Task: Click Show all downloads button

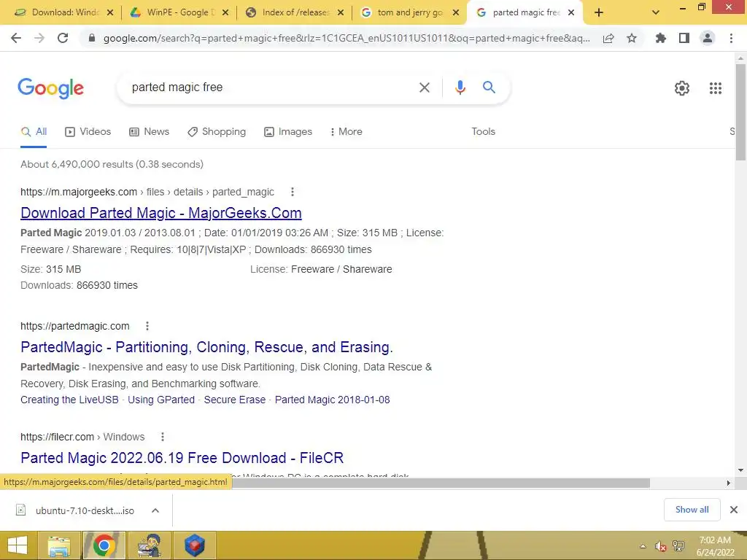Action: click(692, 510)
